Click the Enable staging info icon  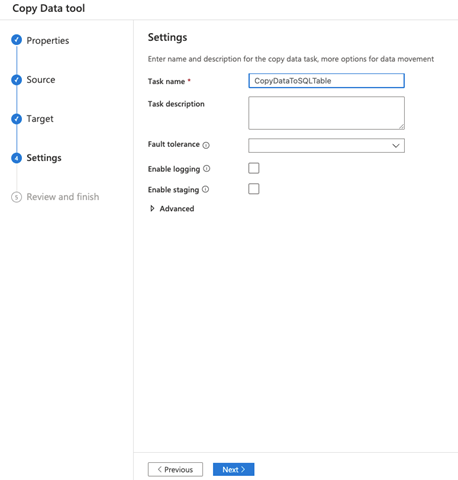pos(206,189)
